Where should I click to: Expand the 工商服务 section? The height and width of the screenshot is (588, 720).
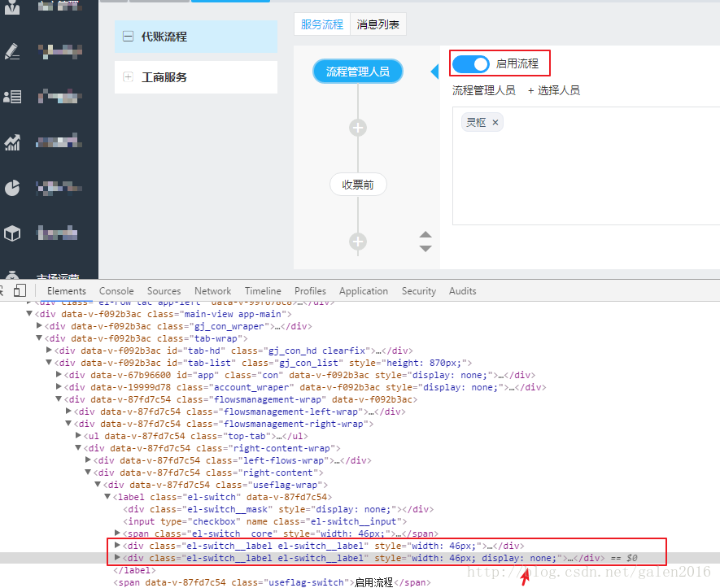[x=128, y=77]
